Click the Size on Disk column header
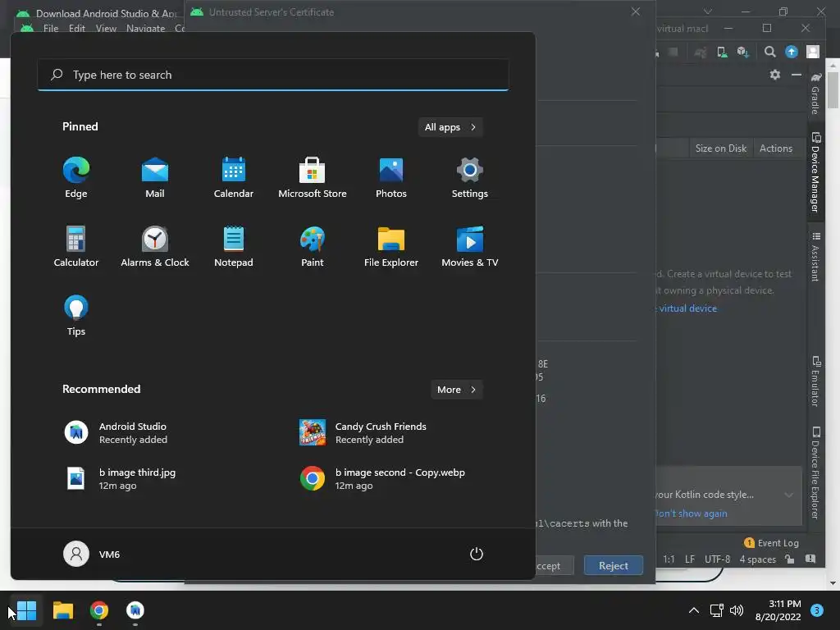 (x=720, y=148)
